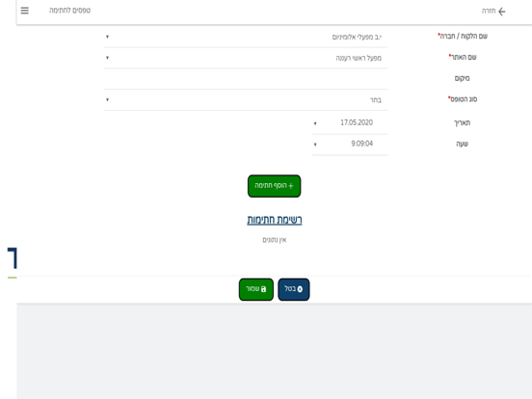Click the שעה time label

(x=462, y=144)
